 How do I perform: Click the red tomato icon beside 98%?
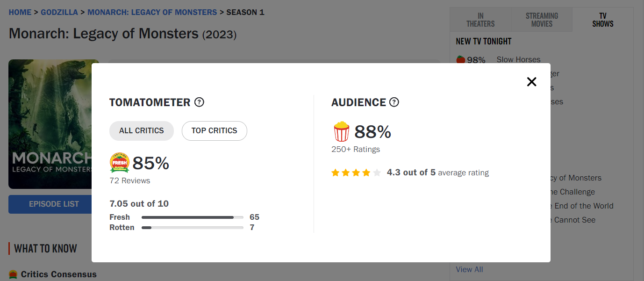tap(460, 60)
